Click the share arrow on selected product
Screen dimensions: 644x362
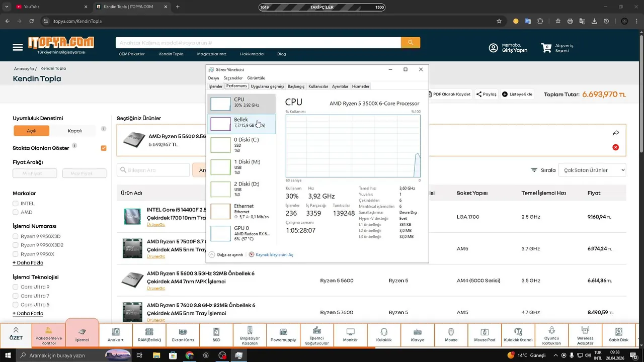[616, 133]
